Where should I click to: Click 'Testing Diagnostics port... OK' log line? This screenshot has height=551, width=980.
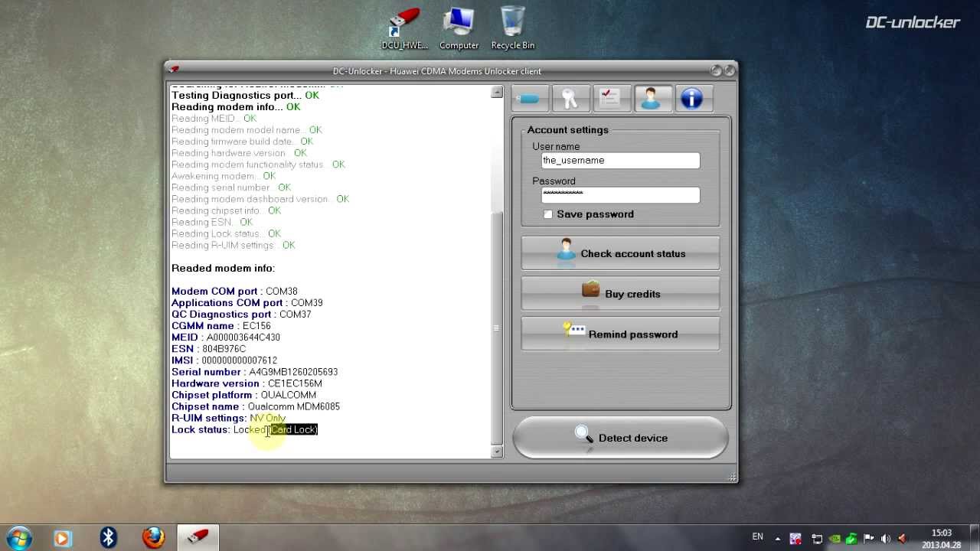pyautogui.click(x=245, y=96)
